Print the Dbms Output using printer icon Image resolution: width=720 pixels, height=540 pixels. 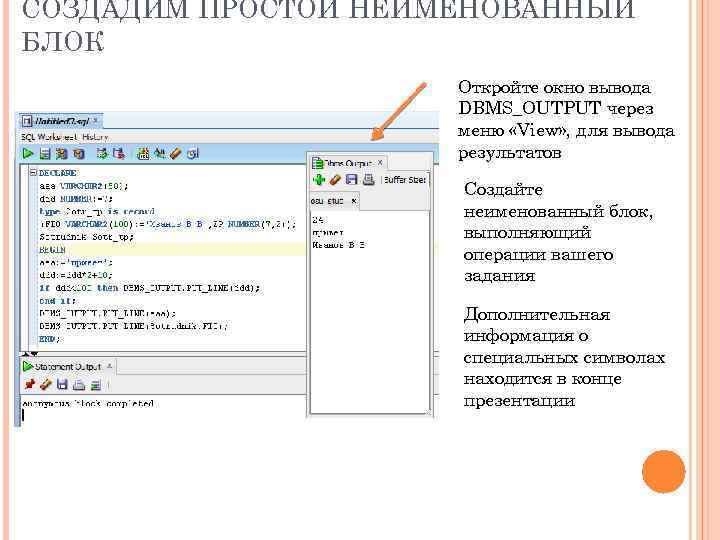(368, 180)
